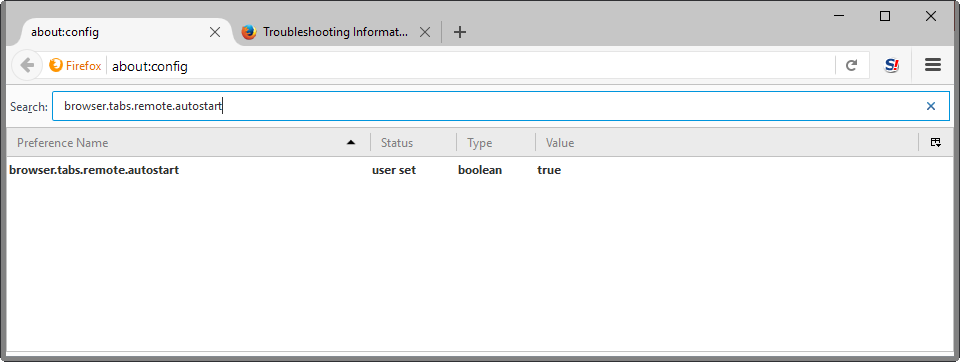Click the address bar showing about:config
Image resolution: width=960 pixels, height=362 pixels.
(471, 66)
